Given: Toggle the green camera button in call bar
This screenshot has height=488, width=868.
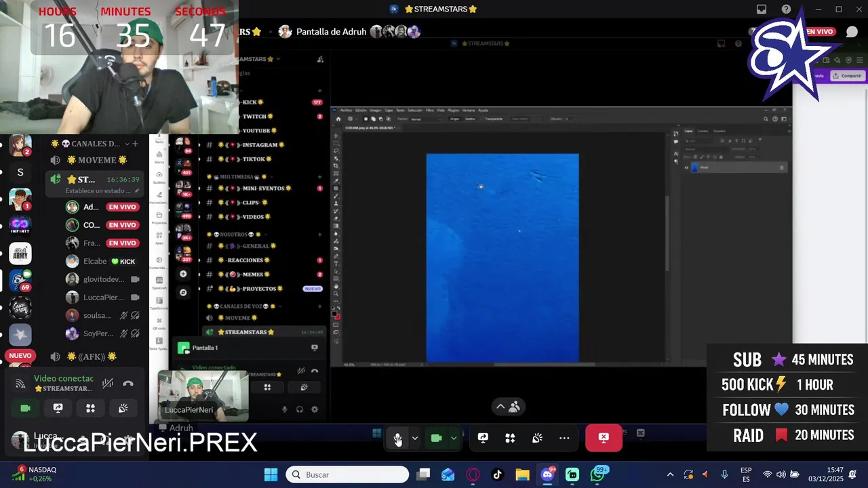Looking at the screenshot, I should pyautogui.click(x=437, y=439).
